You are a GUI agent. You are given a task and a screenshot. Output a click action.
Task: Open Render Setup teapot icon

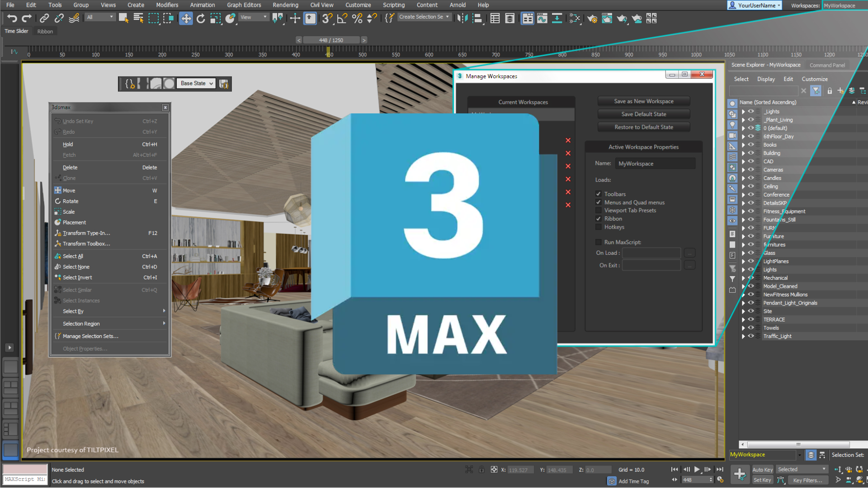click(592, 18)
